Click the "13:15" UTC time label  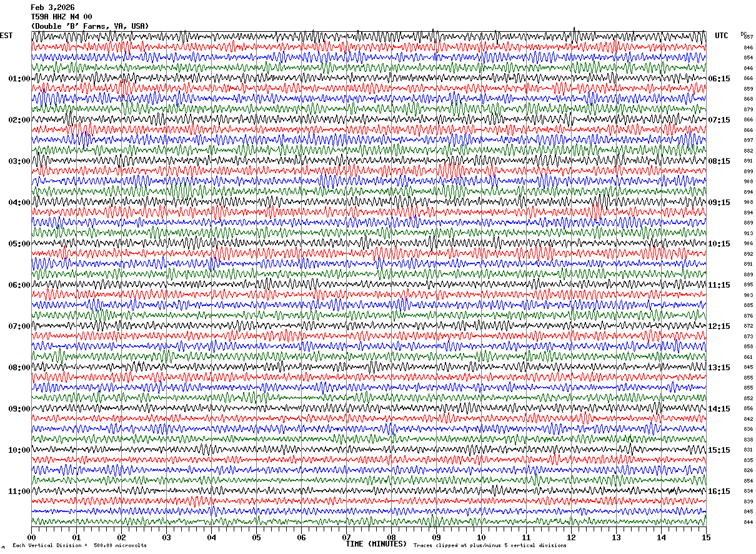pos(719,368)
